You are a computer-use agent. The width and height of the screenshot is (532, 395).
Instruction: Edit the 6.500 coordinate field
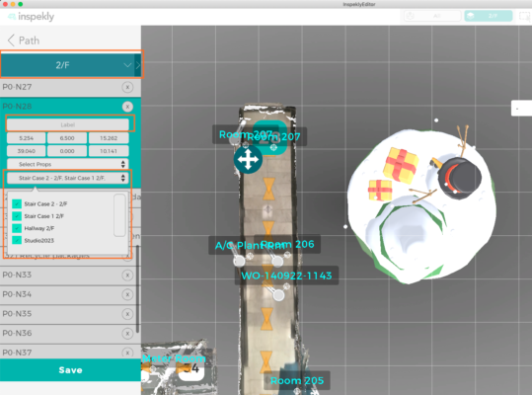(67, 138)
